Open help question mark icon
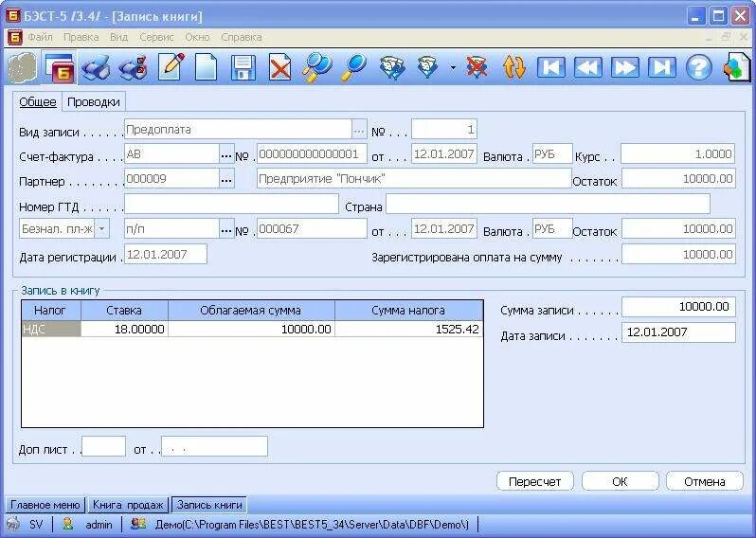The width and height of the screenshot is (756, 538). pos(698,67)
